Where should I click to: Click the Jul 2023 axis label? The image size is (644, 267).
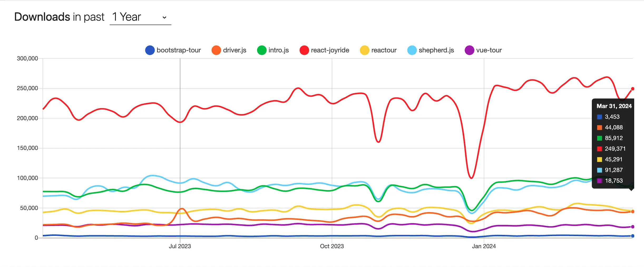coord(180,246)
